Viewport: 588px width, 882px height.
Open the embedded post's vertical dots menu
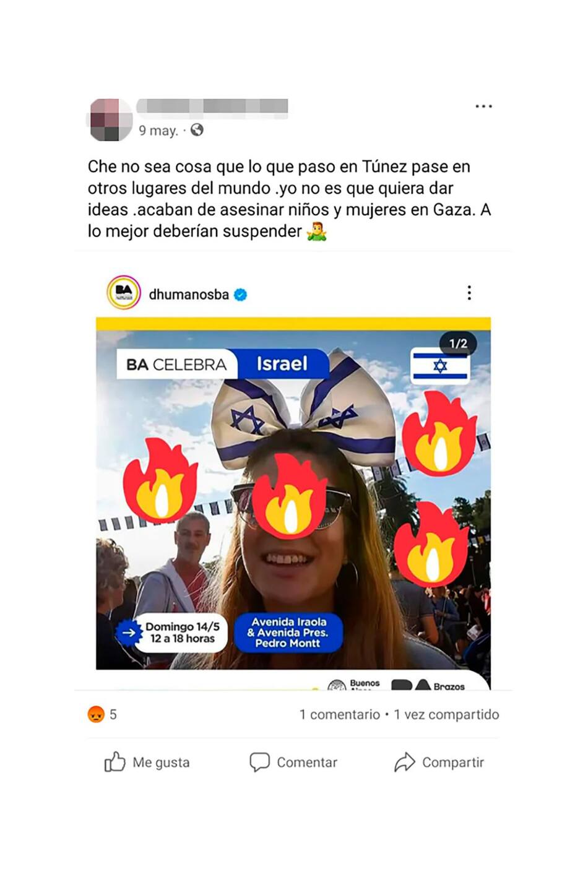tap(469, 293)
